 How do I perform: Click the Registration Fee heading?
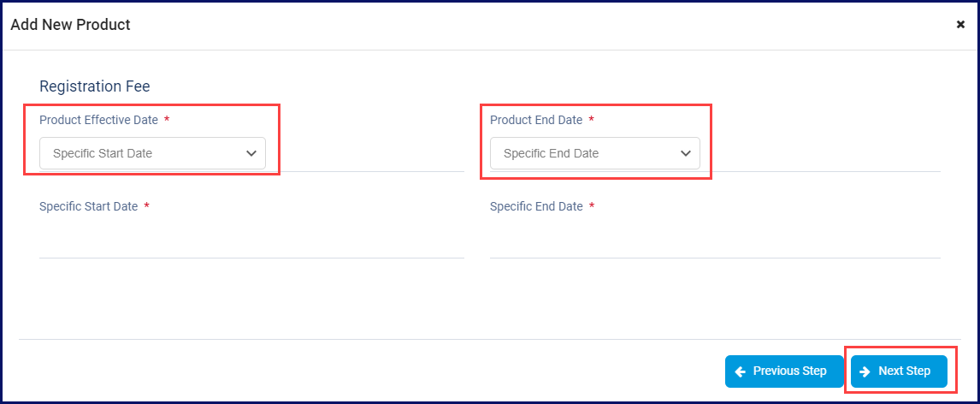point(94,86)
